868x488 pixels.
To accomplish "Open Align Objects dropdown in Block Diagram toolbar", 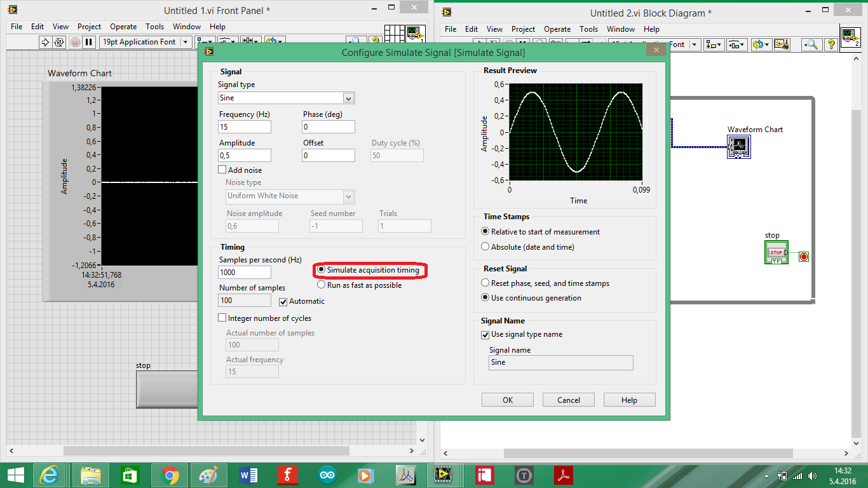I will click(714, 44).
